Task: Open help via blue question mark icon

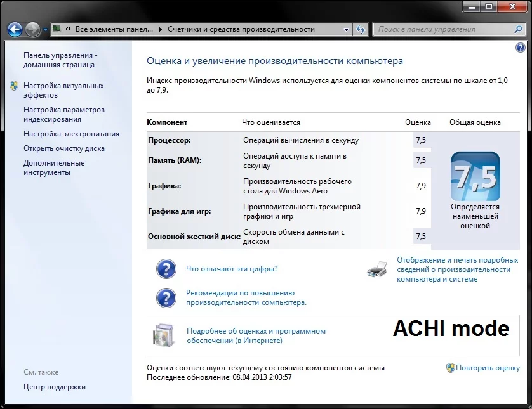Action: [520, 48]
